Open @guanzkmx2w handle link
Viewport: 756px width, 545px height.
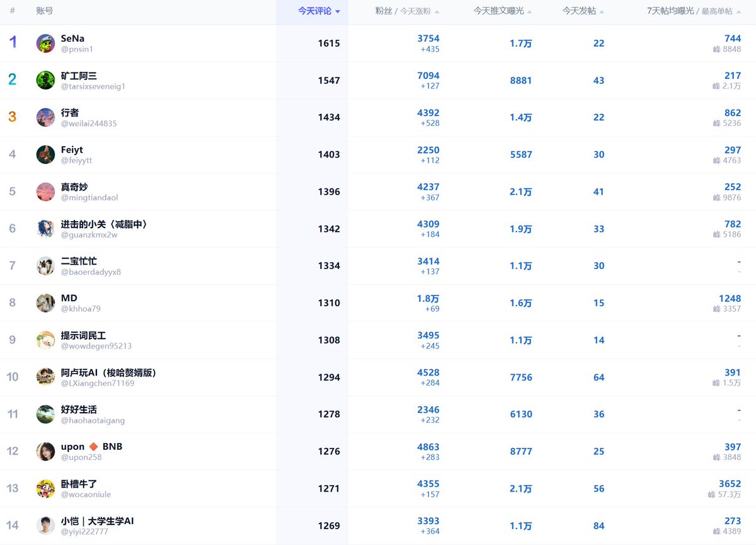coord(89,235)
